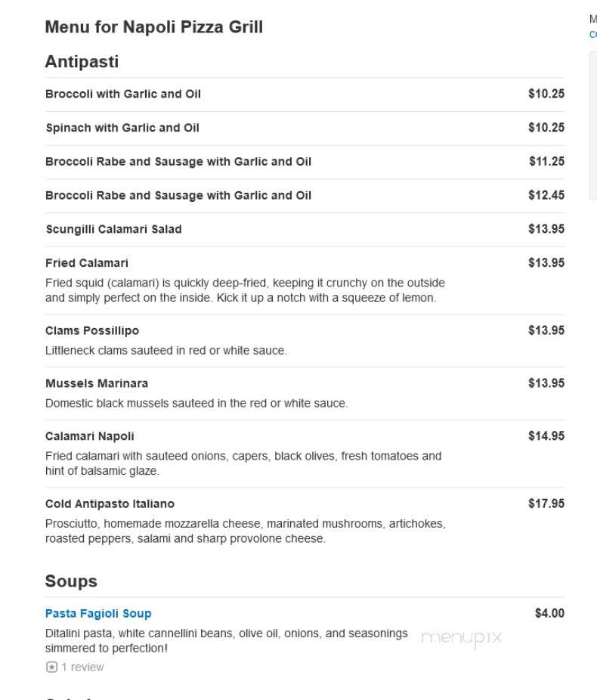Viewport: 597px width, 700px height.
Task: Click the $14.95 Calamari Napoli price
Action: [x=546, y=435]
